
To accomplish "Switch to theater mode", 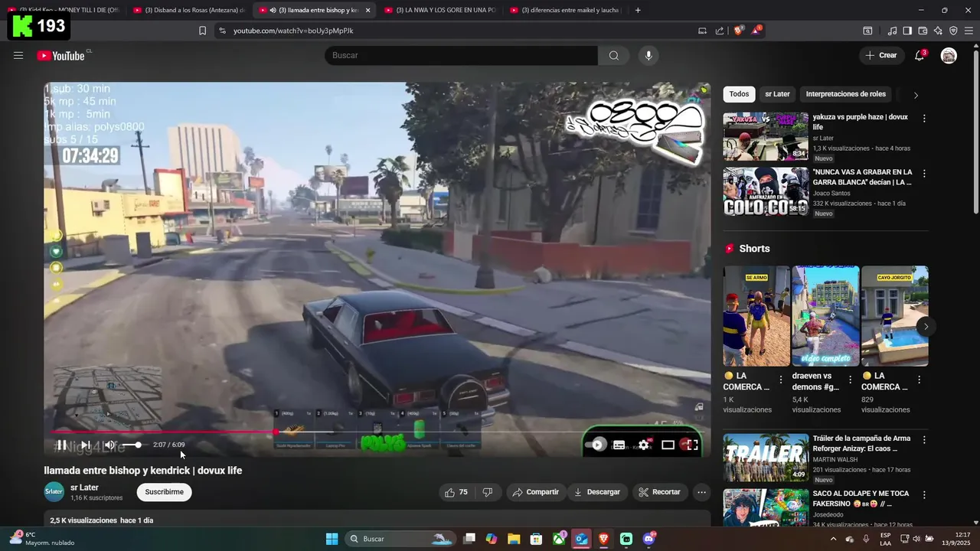I will 668,445.
